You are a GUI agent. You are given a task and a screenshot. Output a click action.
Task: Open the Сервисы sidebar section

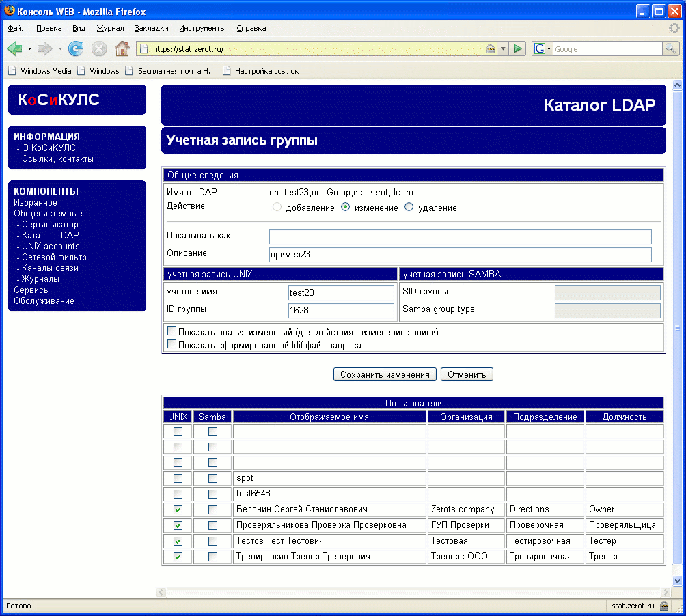tap(31, 290)
